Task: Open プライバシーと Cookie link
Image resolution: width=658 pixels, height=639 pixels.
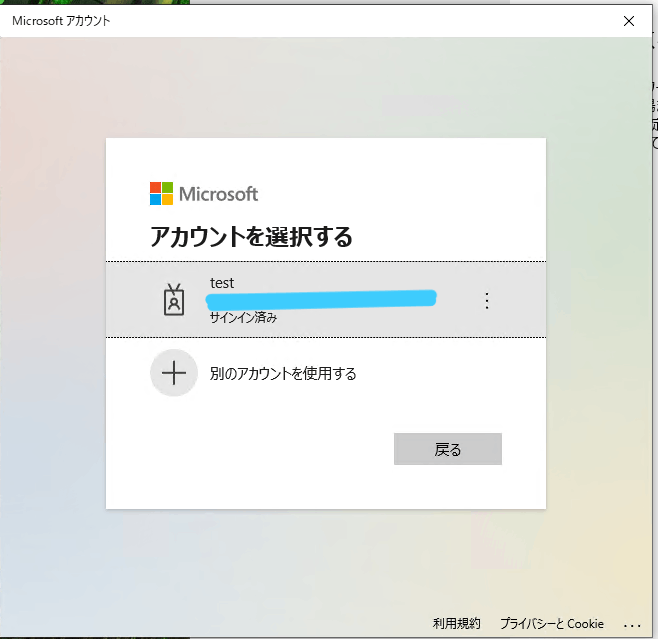Action: [552, 623]
